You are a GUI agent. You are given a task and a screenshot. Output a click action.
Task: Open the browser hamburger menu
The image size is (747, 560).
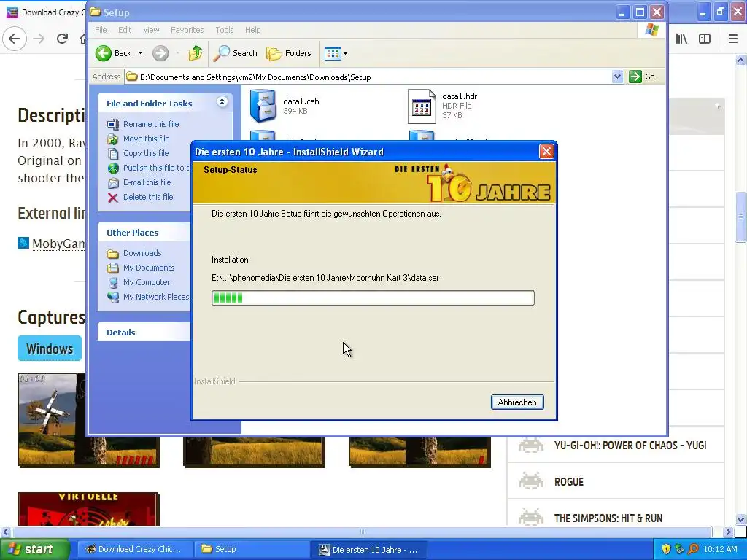tap(733, 39)
